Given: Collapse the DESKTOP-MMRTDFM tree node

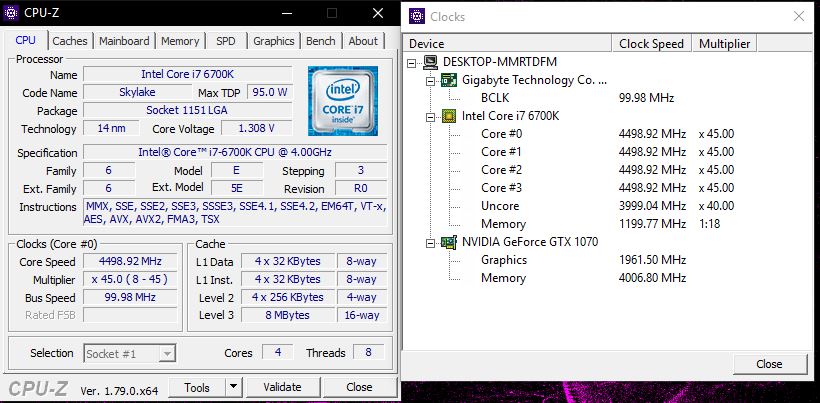Looking at the screenshot, I should (412, 63).
